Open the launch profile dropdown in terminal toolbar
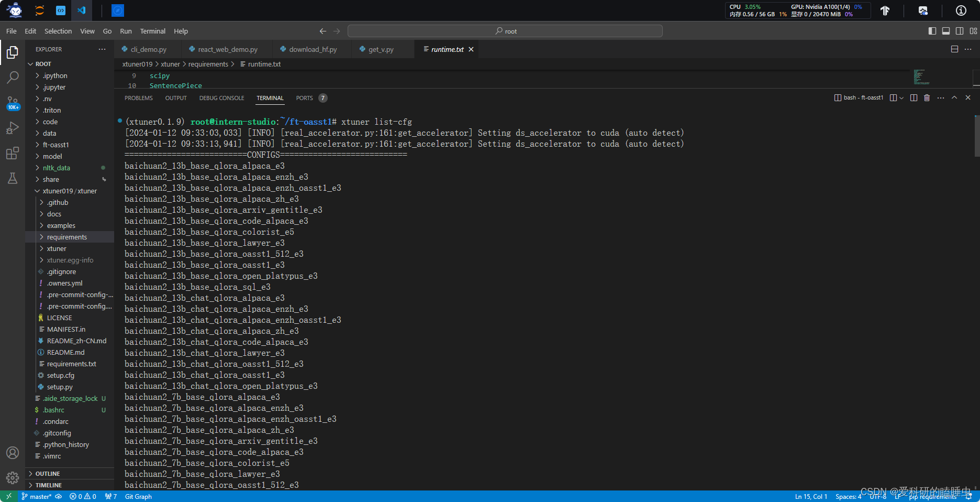The height and width of the screenshot is (502, 980). [901, 98]
